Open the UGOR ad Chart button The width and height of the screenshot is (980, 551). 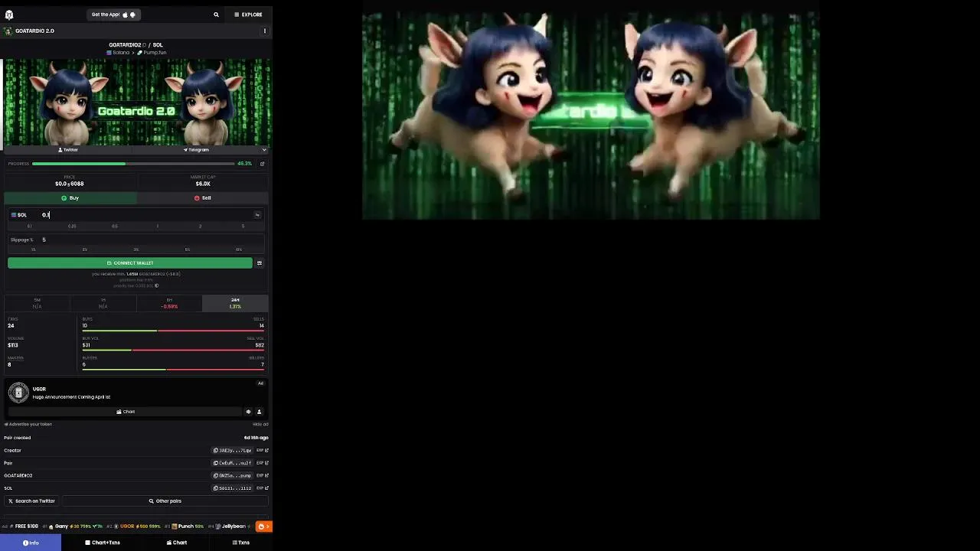pyautogui.click(x=125, y=412)
